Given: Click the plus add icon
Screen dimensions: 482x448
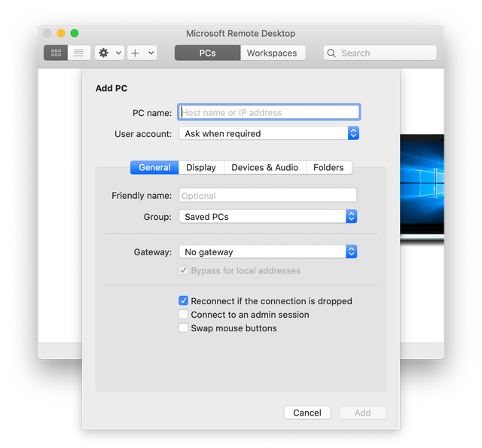Looking at the screenshot, I should 135,53.
